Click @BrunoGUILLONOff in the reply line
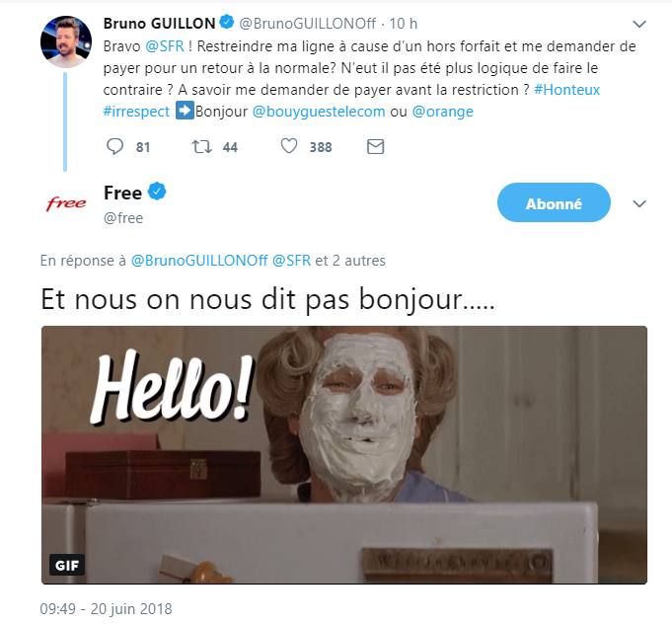 coord(199,261)
